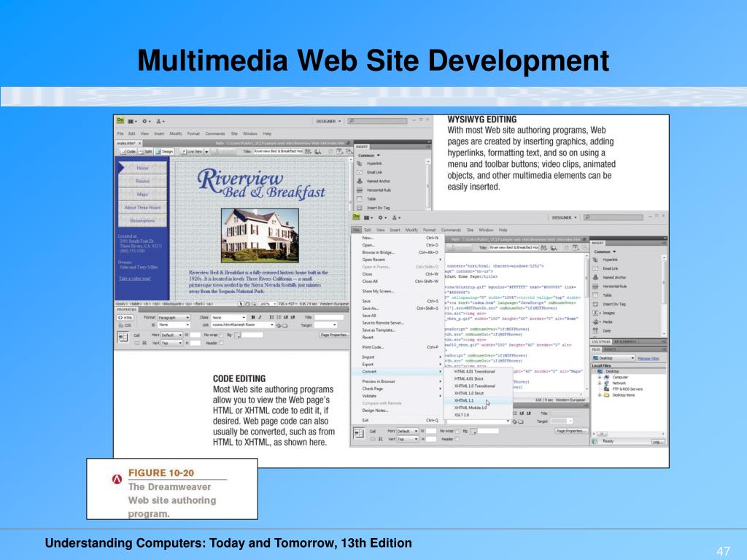Click the Italic icon in back window's Properties panel

[x=260, y=317]
